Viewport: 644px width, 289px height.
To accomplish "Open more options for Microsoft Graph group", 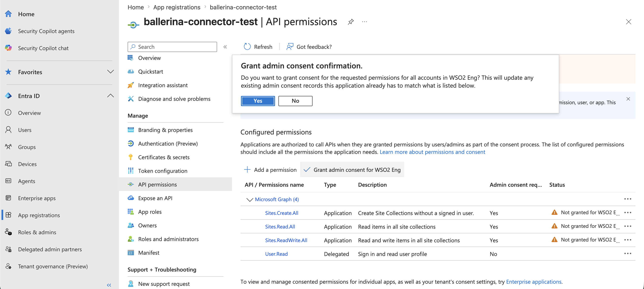I will pos(628,199).
